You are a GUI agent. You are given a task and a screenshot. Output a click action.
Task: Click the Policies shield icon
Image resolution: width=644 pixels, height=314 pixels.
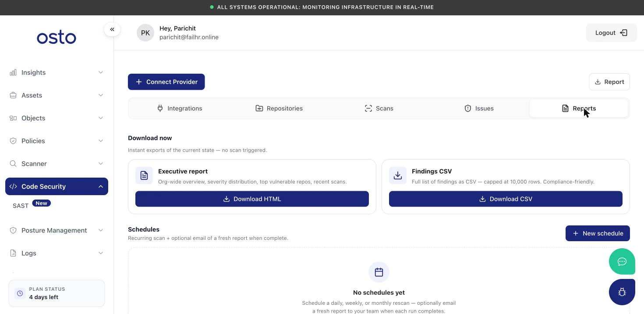13,141
